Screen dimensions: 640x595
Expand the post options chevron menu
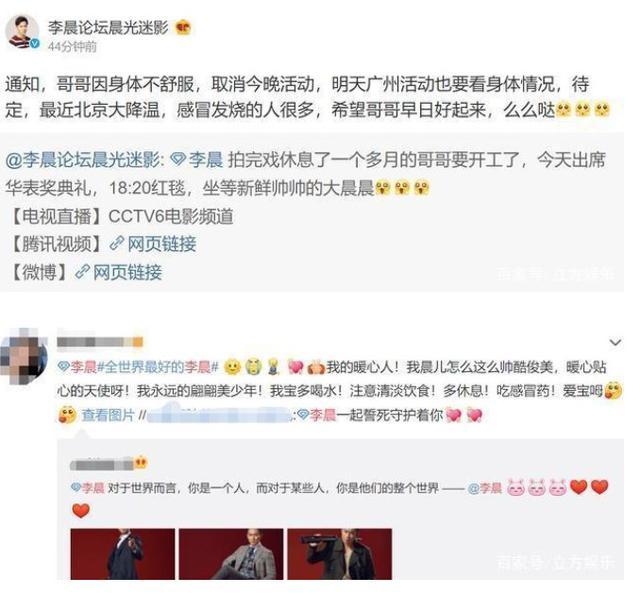coord(615,342)
